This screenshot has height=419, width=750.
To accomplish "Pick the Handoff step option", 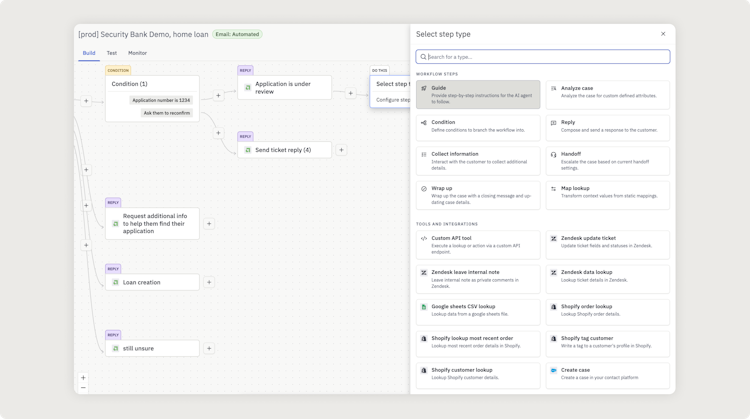I will pos(607,160).
